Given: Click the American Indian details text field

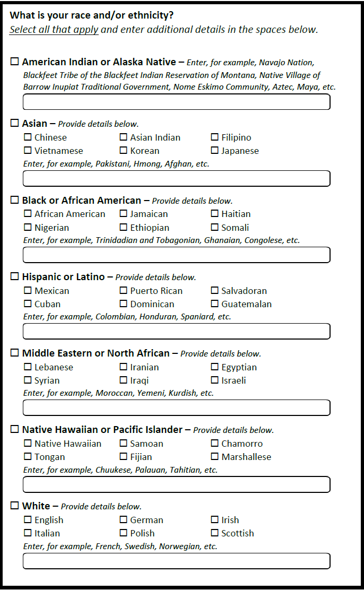Looking at the screenshot, I should (x=176, y=102).
